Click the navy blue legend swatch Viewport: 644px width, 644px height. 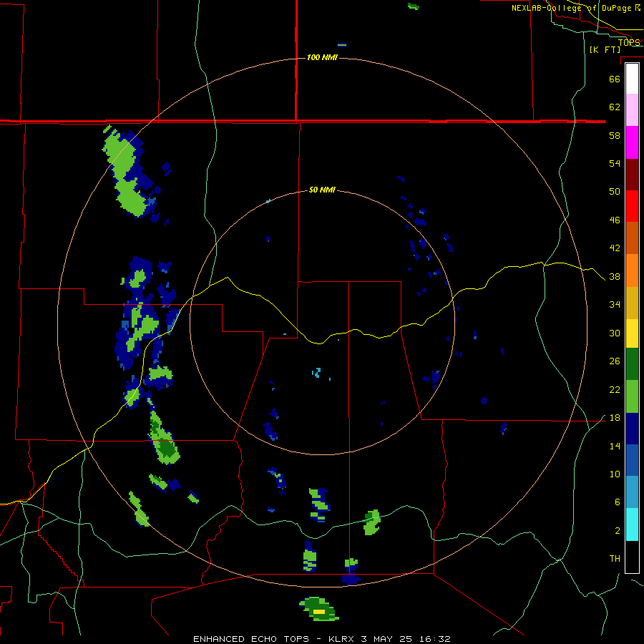tap(632, 429)
